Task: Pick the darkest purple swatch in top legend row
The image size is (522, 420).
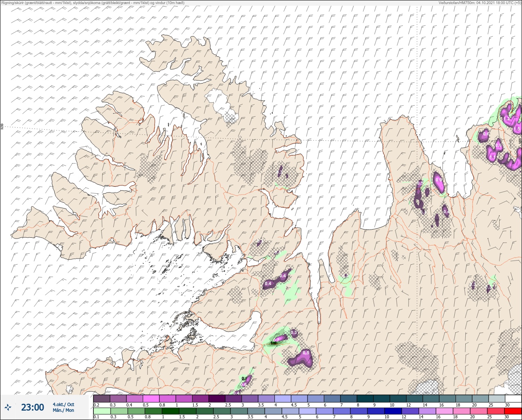Action: pos(217,398)
